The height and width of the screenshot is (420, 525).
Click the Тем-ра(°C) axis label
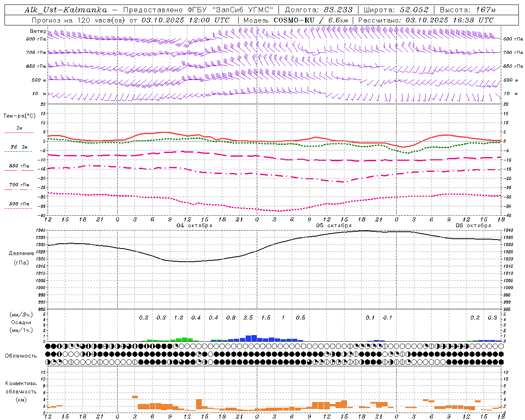pyautogui.click(x=19, y=116)
